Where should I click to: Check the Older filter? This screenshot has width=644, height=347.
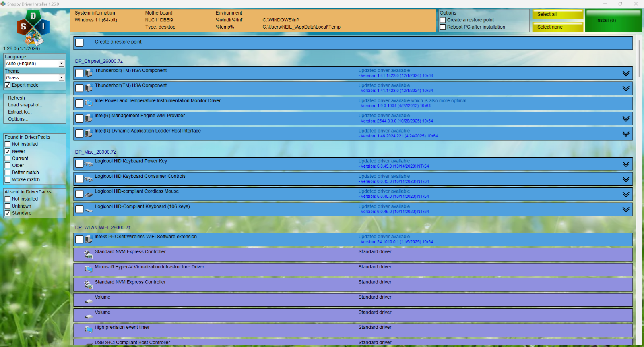(8, 165)
